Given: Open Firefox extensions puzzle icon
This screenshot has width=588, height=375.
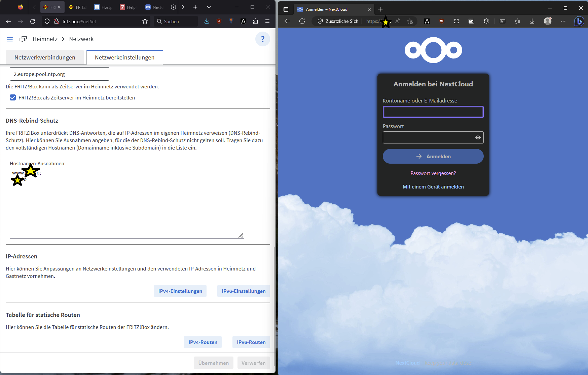Looking at the screenshot, I should 256,21.
